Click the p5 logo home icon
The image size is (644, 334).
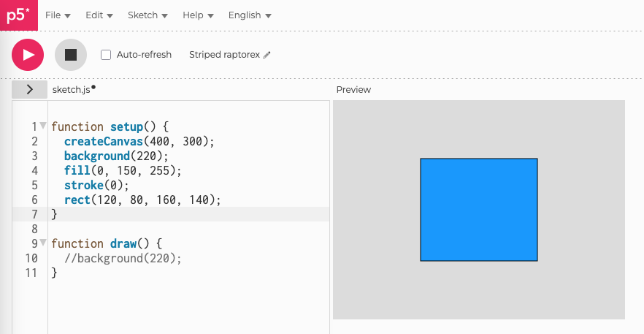18,15
